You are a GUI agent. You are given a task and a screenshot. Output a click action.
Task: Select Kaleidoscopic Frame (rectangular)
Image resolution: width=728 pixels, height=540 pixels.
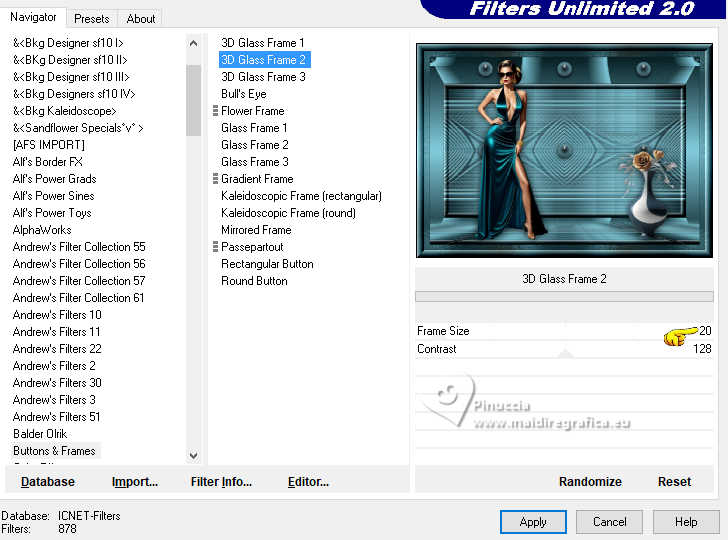click(x=301, y=196)
